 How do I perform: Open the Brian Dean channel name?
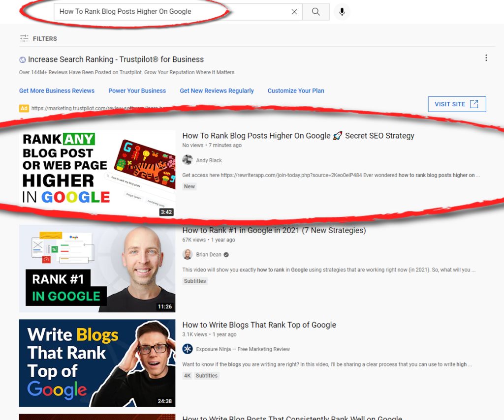point(209,255)
